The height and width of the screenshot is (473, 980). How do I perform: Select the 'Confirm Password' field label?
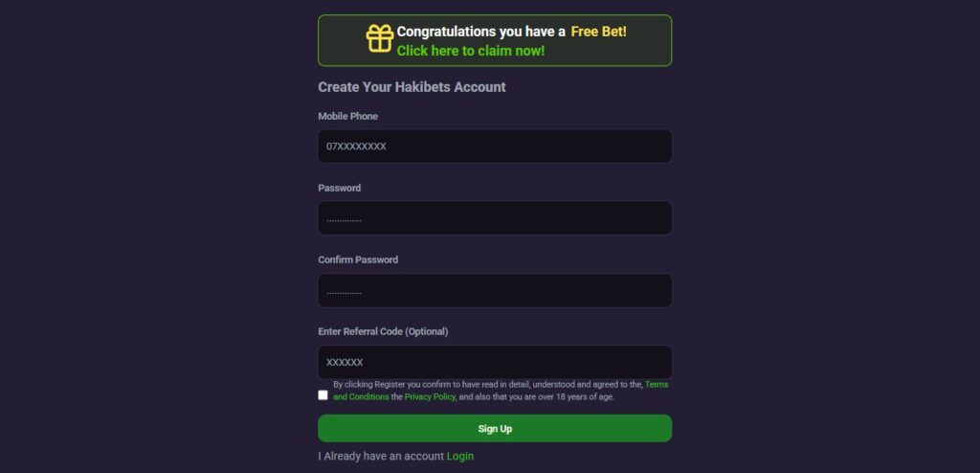pyautogui.click(x=358, y=259)
